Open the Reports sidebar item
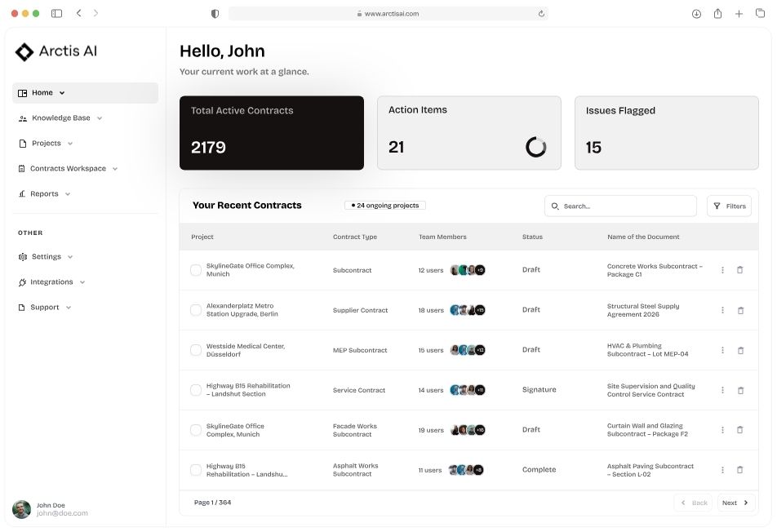This screenshot has height=532, width=777. click(45, 194)
